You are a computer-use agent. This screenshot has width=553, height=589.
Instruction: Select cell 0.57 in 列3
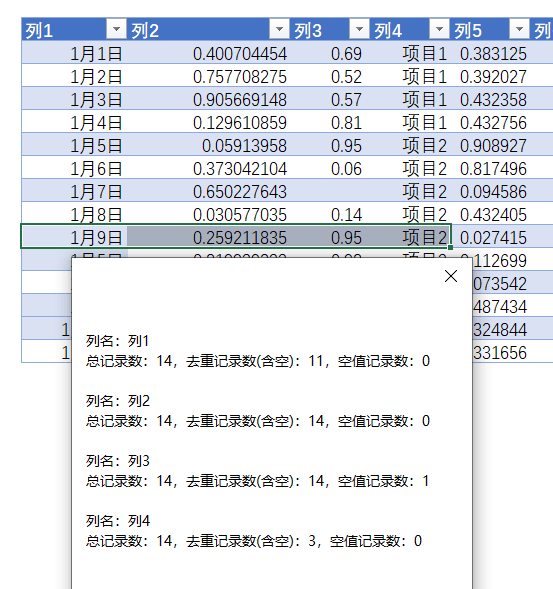(x=330, y=98)
